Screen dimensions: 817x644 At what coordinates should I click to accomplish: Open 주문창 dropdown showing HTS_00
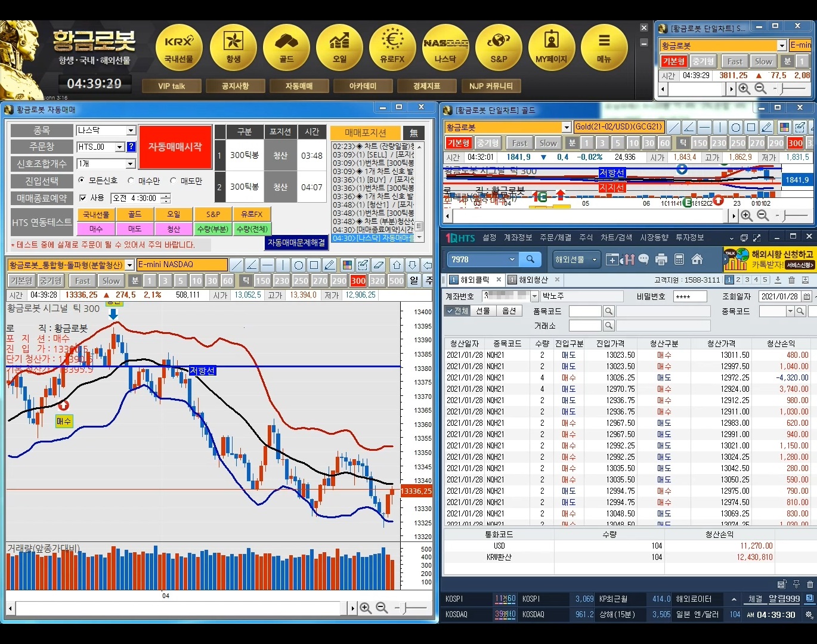(x=119, y=147)
